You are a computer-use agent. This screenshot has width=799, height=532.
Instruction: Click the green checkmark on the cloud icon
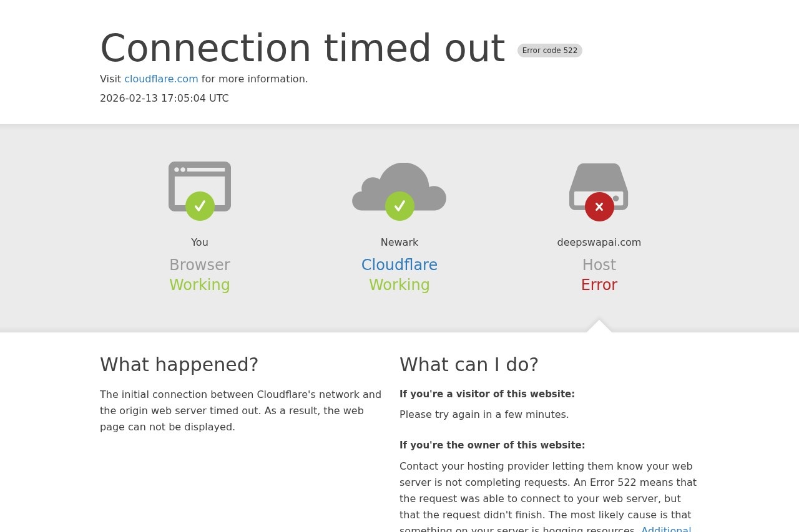click(x=399, y=206)
